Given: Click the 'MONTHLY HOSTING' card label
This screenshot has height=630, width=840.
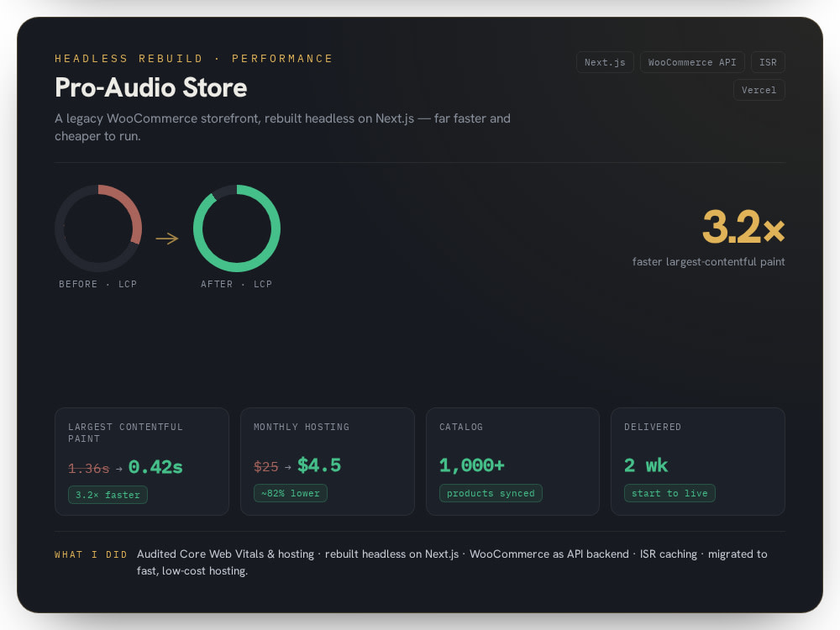Looking at the screenshot, I should coord(302,427).
